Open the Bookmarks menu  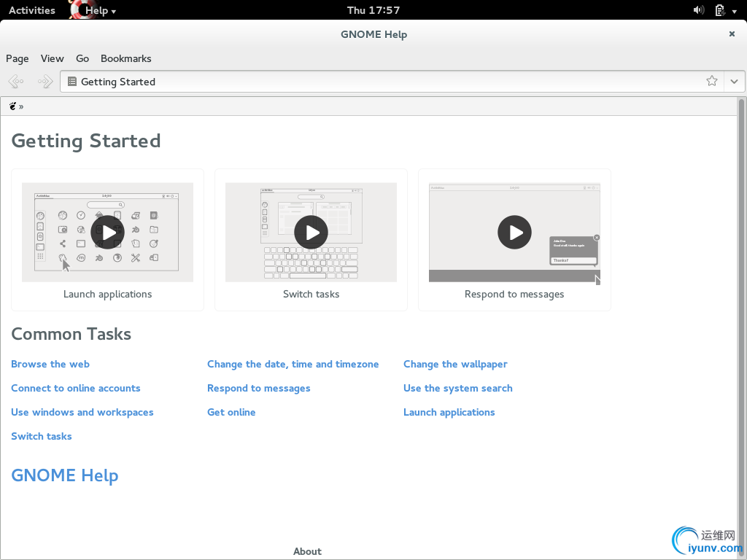point(125,58)
